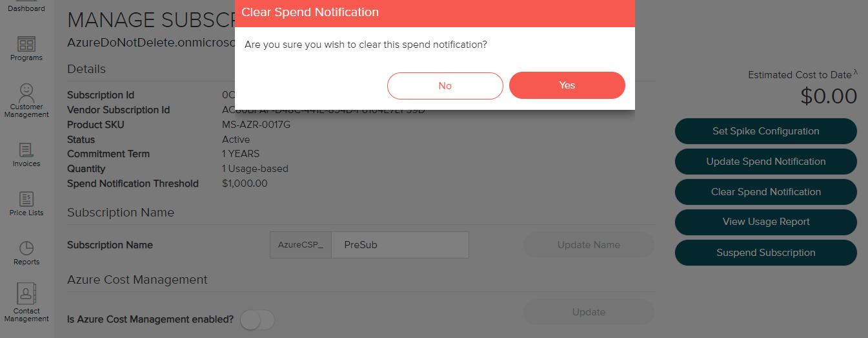This screenshot has width=868, height=338.
Task: Click the Subscription Name text field
Action: click(x=399, y=245)
